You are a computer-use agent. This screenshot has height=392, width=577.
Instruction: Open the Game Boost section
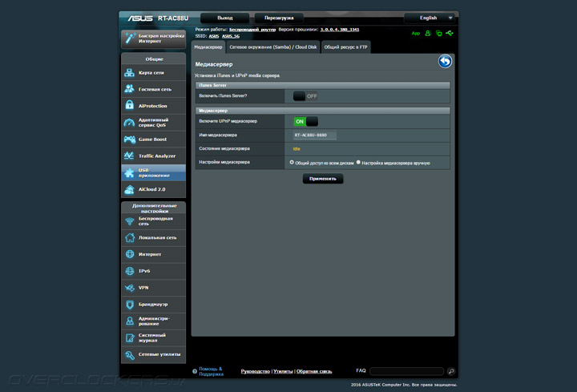pos(153,139)
